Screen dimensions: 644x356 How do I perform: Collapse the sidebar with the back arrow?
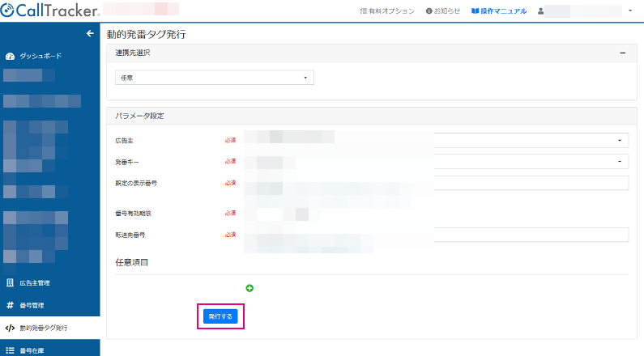tap(90, 34)
